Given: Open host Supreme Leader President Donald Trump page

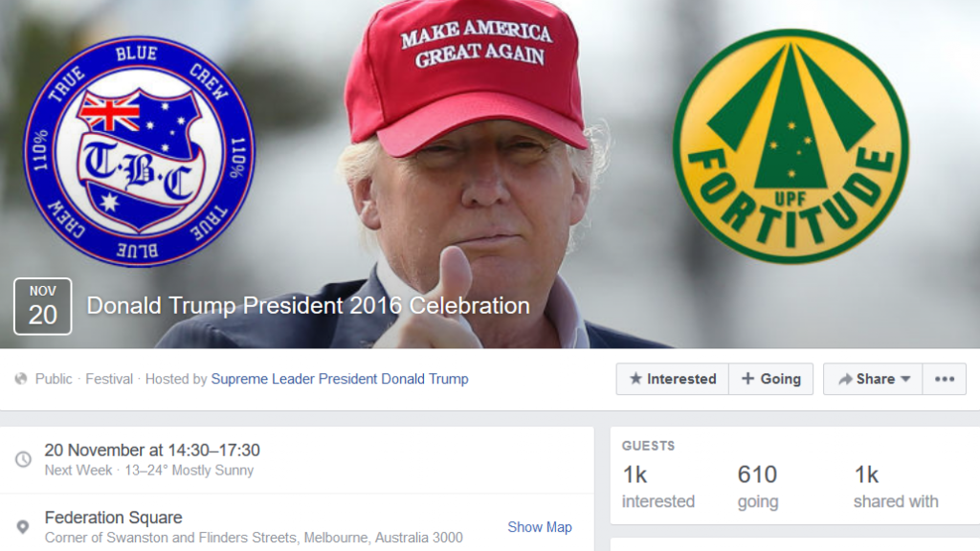Looking at the screenshot, I should pyautogui.click(x=340, y=379).
